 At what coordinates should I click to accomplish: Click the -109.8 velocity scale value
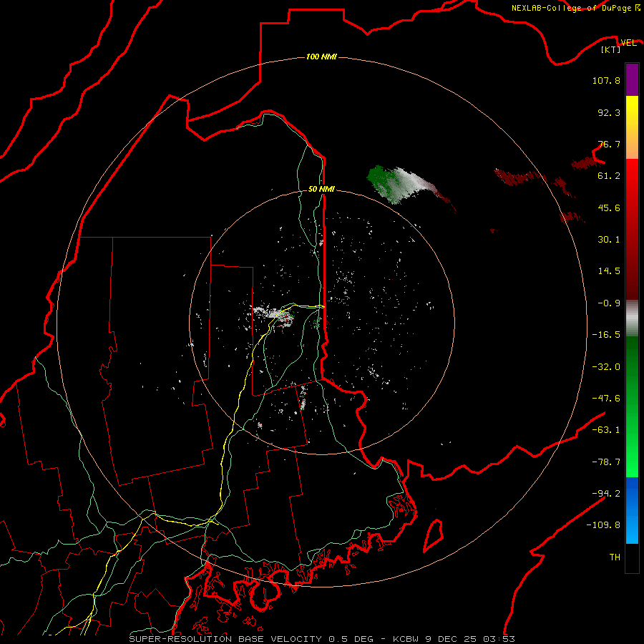tap(603, 525)
